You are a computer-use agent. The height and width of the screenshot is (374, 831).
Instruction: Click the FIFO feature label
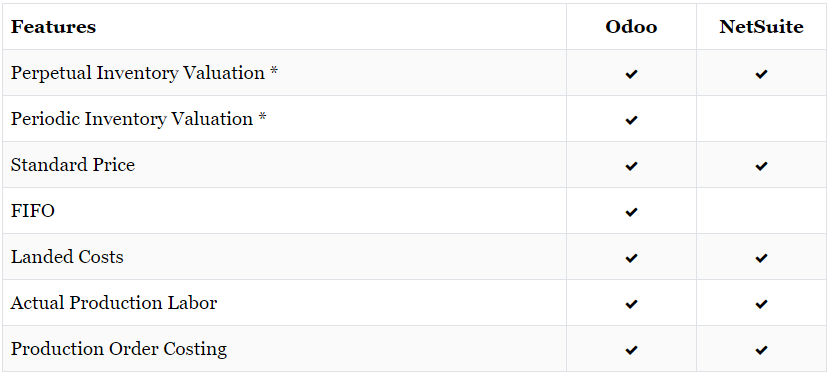(33, 211)
